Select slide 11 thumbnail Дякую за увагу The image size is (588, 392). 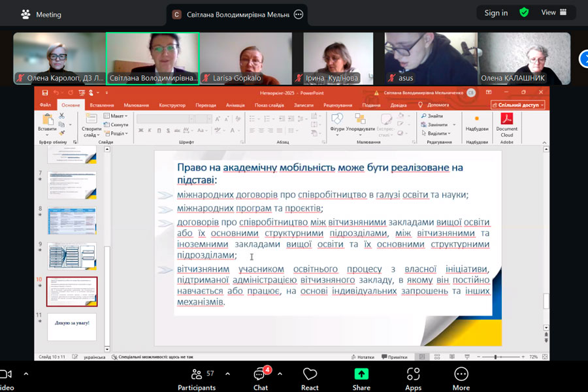point(72,327)
